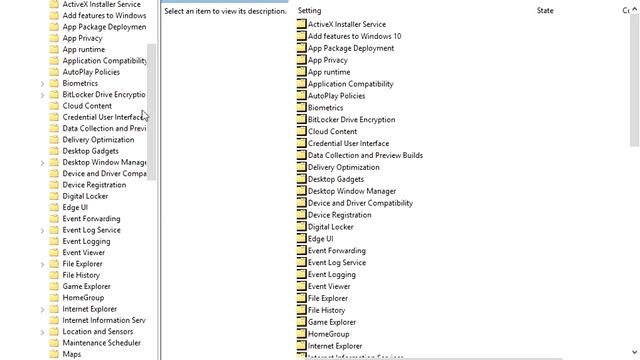Select the 'Data Collection and Previ' tree item

click(x=104, y=128)
